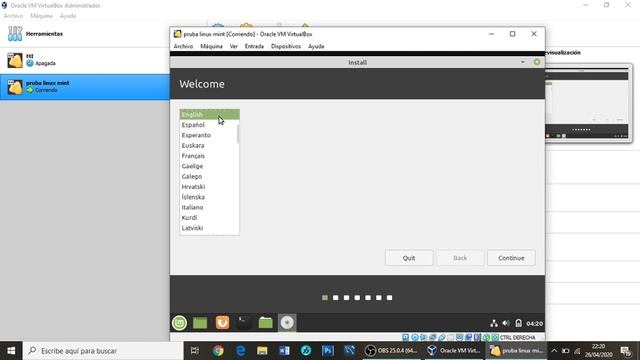Viewport: 640px width, 360px height.
Task: Click the Windows Start button
Action: coord(11,351)
